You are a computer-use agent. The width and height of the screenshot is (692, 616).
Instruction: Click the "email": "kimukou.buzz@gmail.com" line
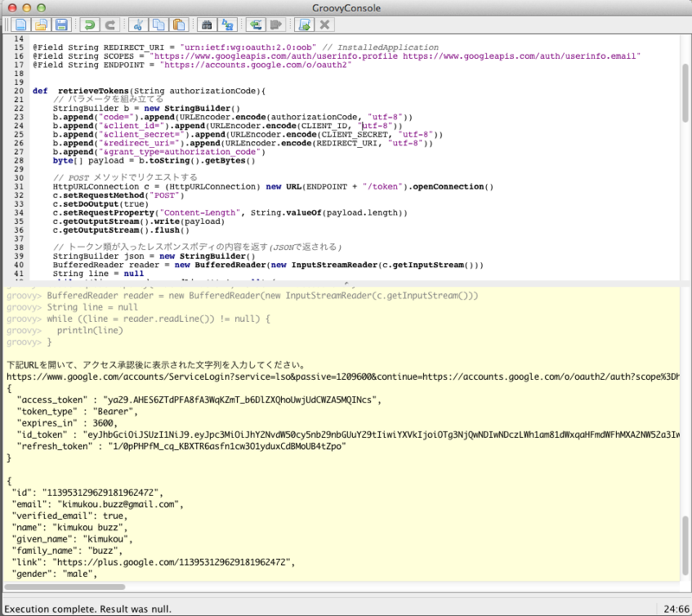[98, 504]
